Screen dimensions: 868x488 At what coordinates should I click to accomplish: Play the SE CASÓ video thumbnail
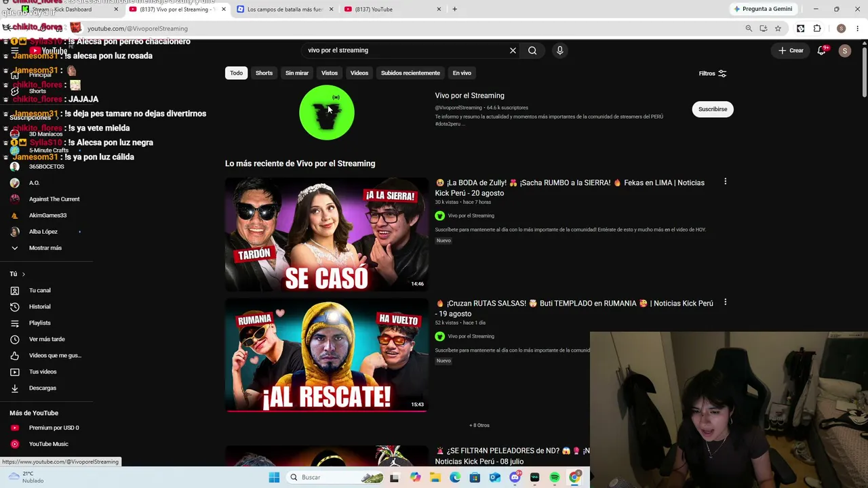coord(327,235)
